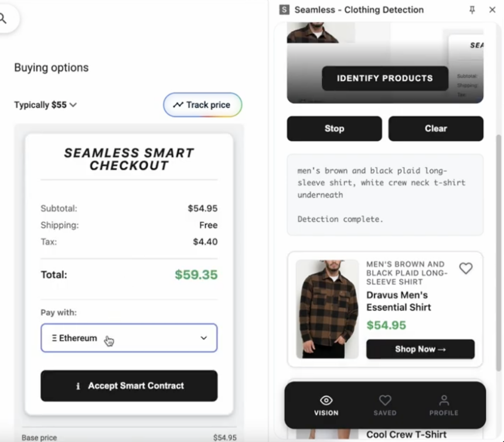This screenshot has height=442, width=504.
Task: Click the Seamless extension logo icon
Action: [285, 10]
